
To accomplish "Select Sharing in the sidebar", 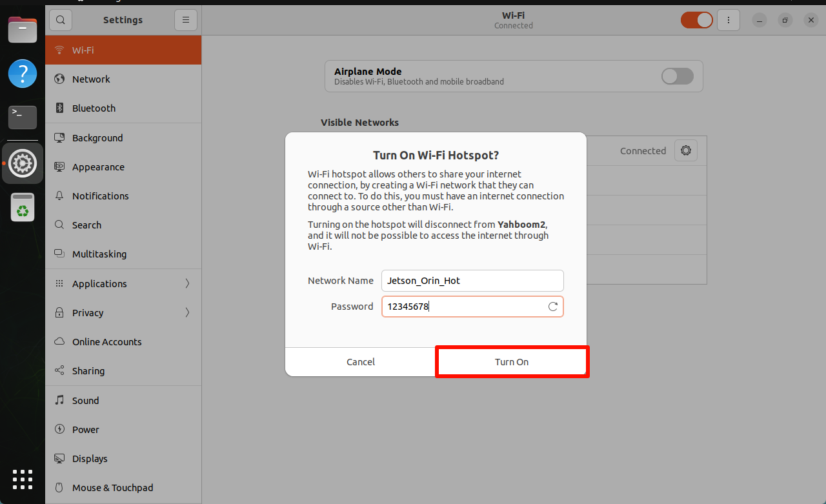I will click(x=123, y=370).
